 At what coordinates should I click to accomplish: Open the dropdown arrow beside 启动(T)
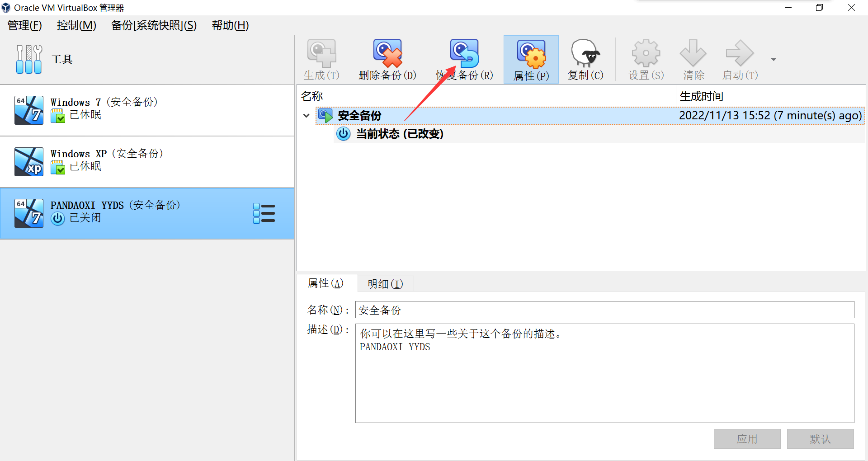click(774, 60)
